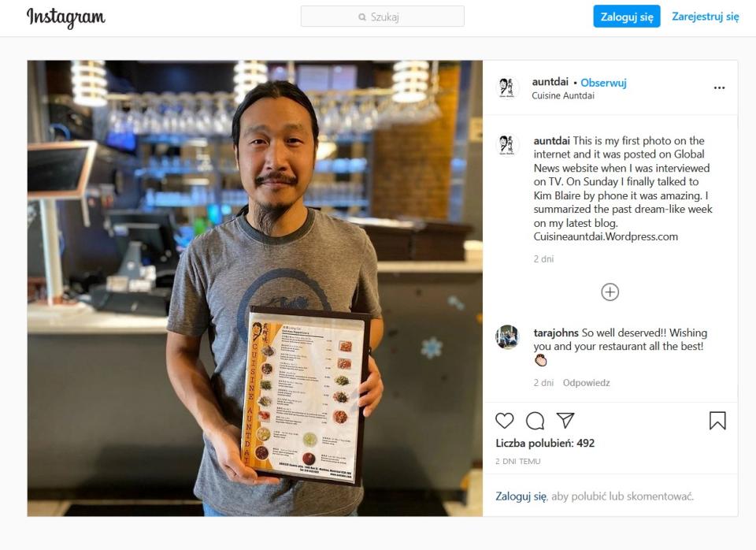Click the Zarejestruj się link

(706, 17)
